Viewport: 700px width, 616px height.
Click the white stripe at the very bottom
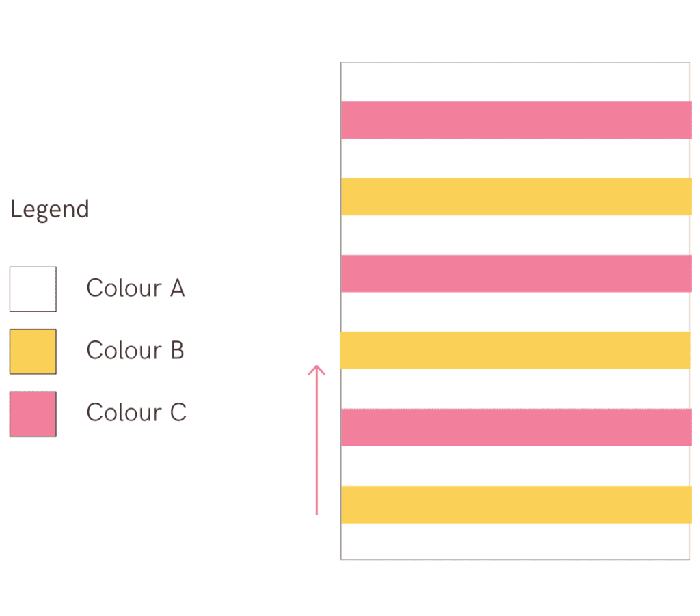(515, 541)
